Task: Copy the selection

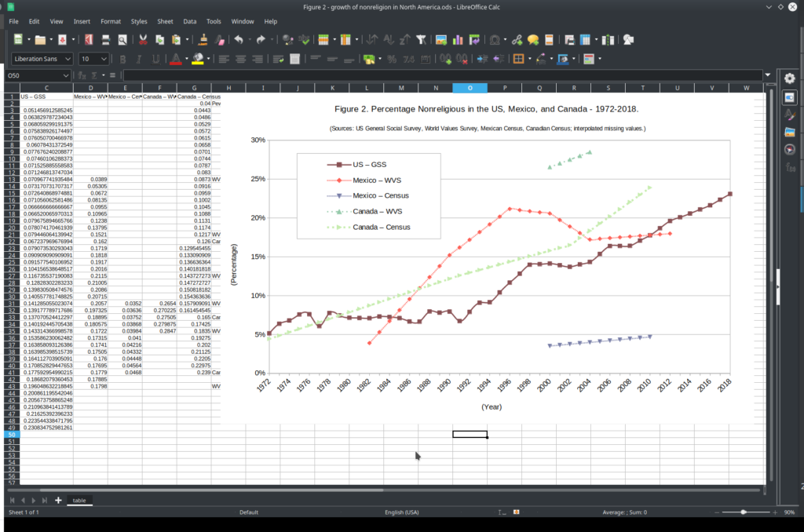Action: tap(160, 40)
